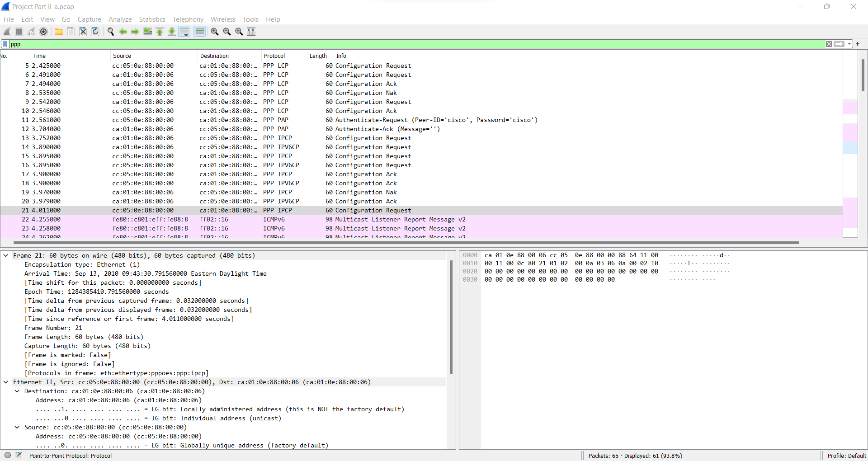Open the Telephony menu
The image size is (868, 461).
click(188, 19)
